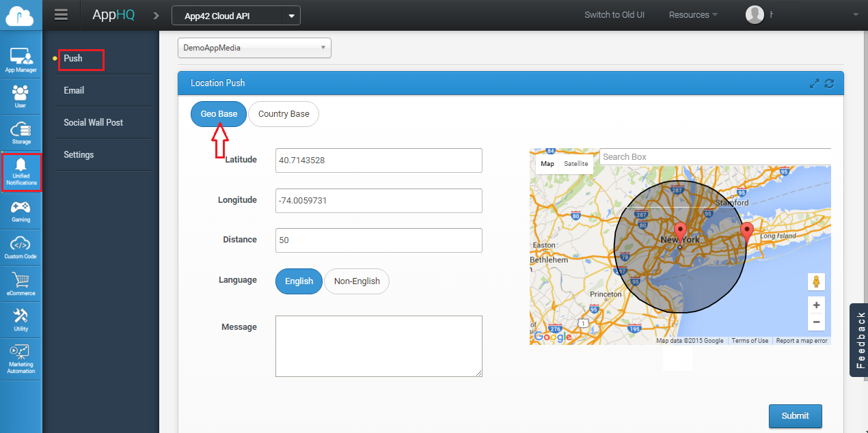Open Custom Code in the sidebar

pos(21,247)
